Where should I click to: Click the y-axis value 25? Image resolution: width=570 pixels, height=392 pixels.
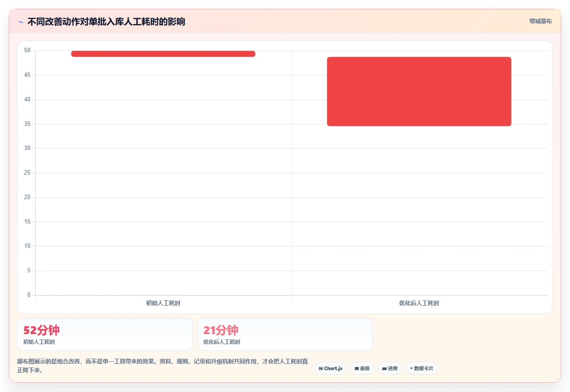27,173
